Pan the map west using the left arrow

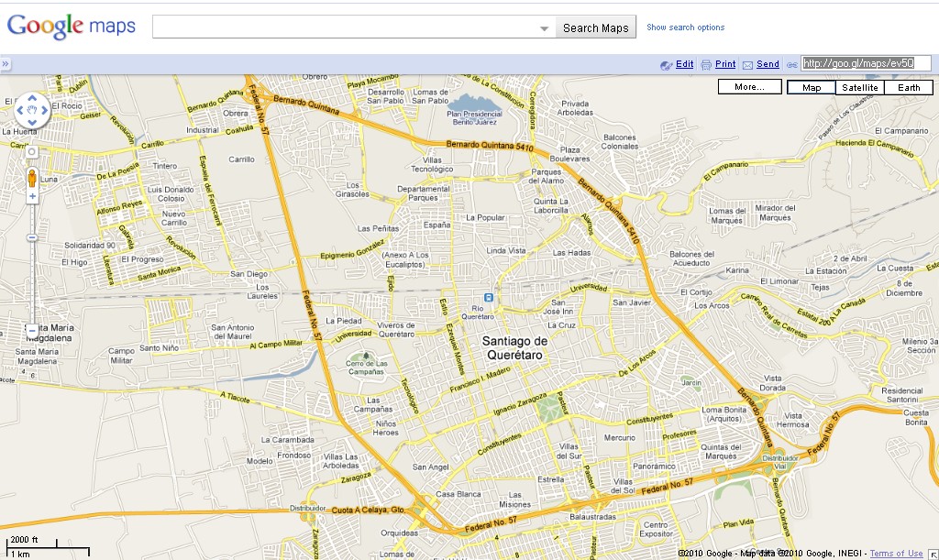coord(21,110)
